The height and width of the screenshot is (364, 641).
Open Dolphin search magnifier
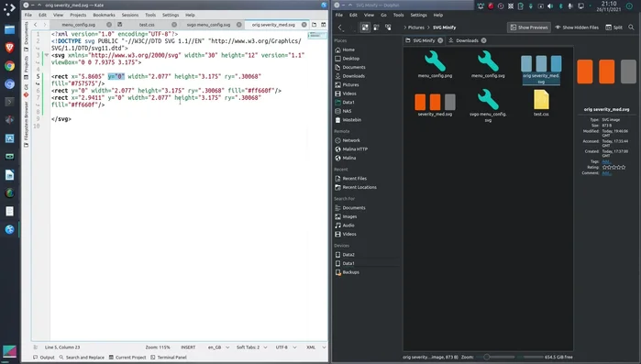[631, 28]
